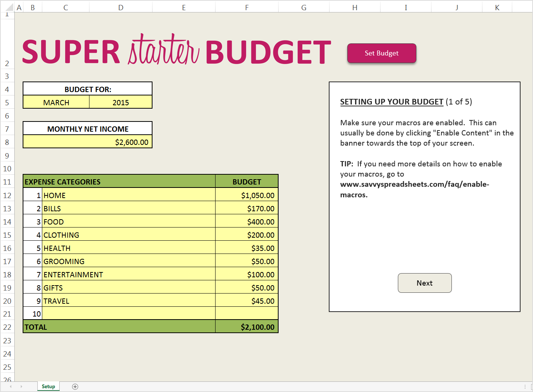The width and height of the screenshot is (533, 392).
Task: Select the MARCH cell
Action: click(56, 102)
